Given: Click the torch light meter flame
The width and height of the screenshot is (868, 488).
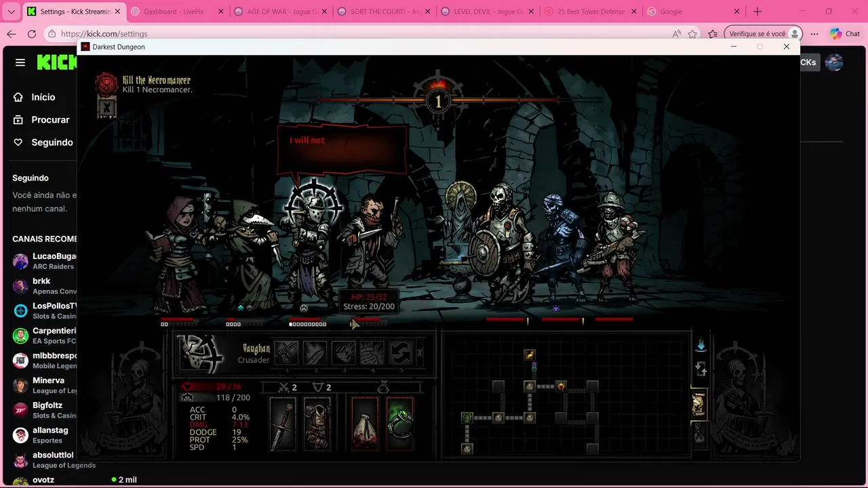Looking at the screenshot, I should coord(437,84).
